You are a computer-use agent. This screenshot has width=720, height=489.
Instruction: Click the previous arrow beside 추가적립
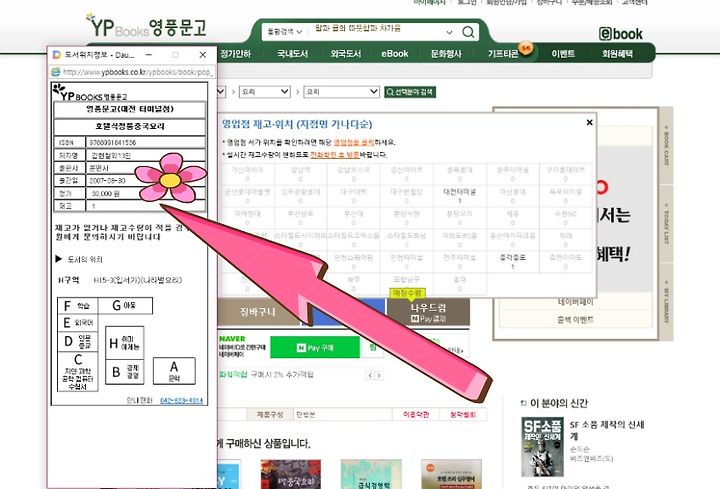[371, 376]
